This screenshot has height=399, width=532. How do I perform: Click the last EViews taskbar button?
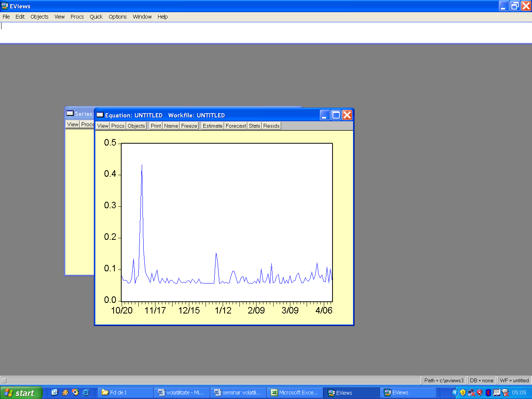(x=408, y=393)
